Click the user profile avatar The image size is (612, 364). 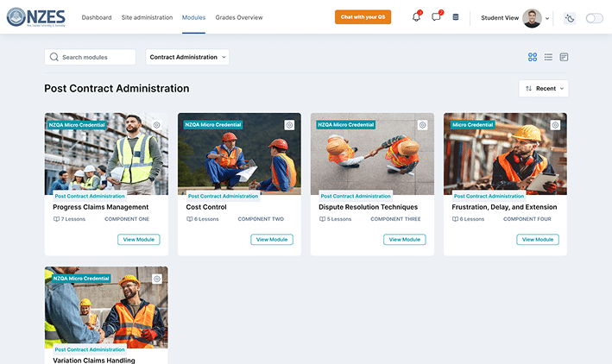coord(532,18)
